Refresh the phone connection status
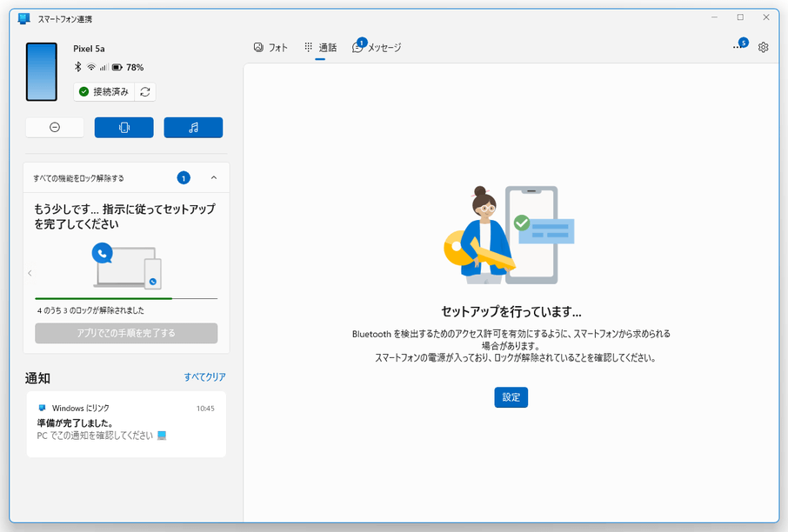The height and width of the screenshot is (532, 788). (145, 92)
